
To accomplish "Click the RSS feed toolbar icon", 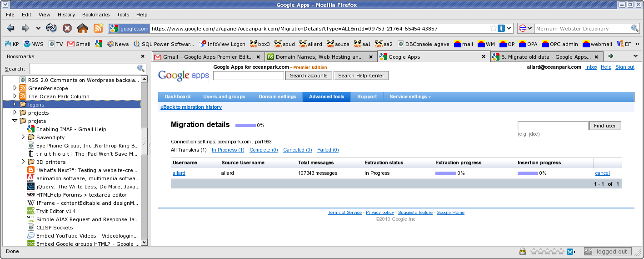I will click(x=98, y=28).
